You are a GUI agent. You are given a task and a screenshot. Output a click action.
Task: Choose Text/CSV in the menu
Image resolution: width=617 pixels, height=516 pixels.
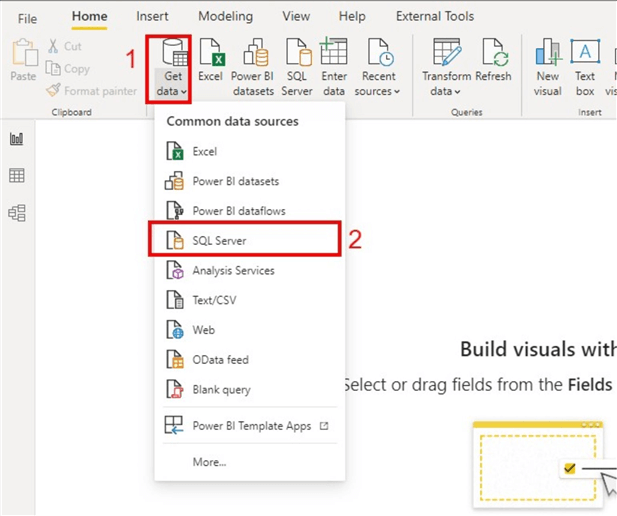coord(250,300)
